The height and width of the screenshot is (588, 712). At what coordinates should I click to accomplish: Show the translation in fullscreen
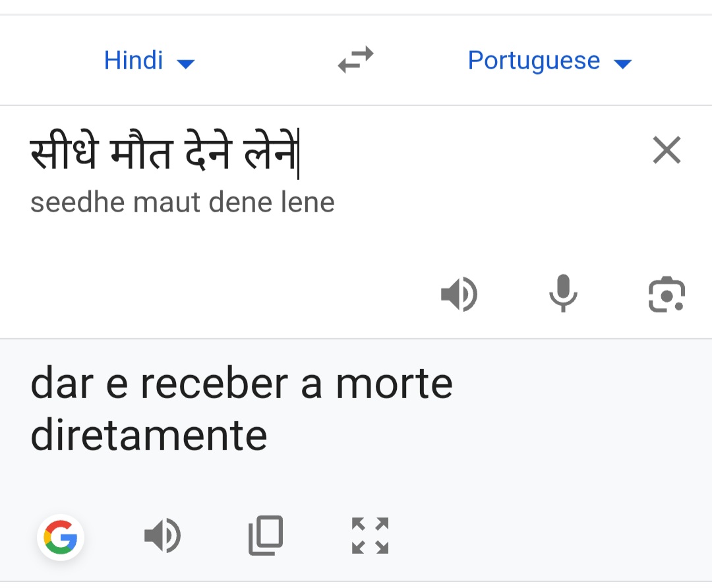point(370,535)
